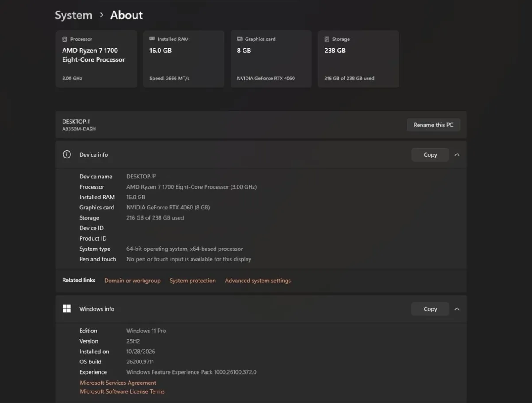Click the 'Windows 11 Pro' edition value

coord(146,331)
